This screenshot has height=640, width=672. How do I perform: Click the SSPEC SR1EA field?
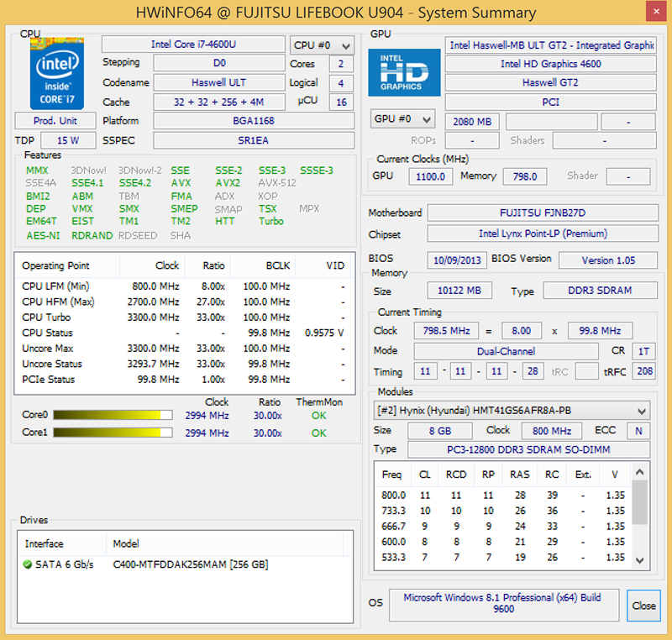254,140
